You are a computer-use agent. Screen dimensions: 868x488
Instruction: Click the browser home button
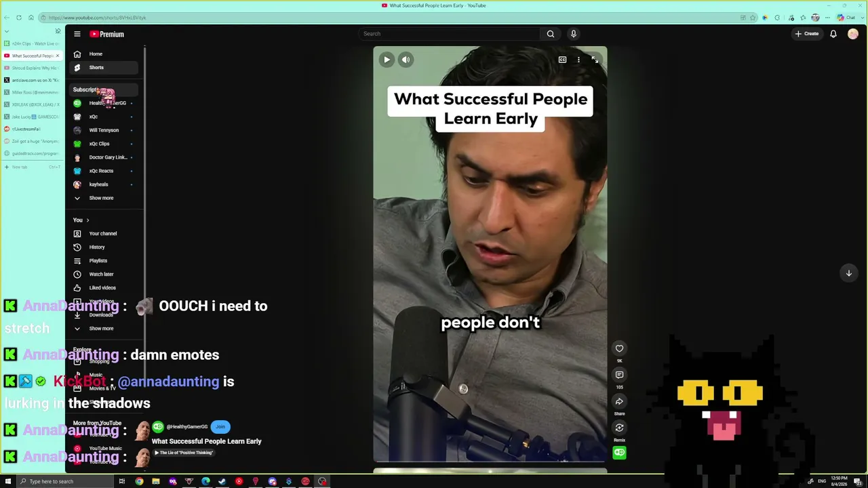coord(31,18)
